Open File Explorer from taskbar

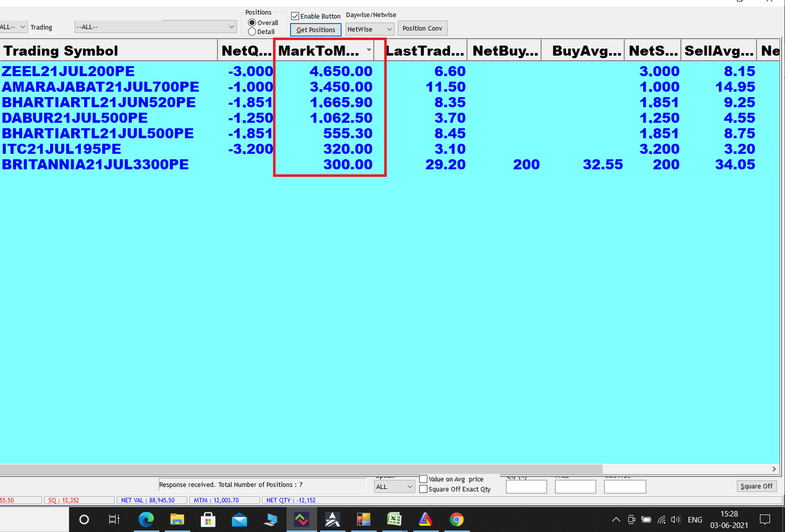177,519
